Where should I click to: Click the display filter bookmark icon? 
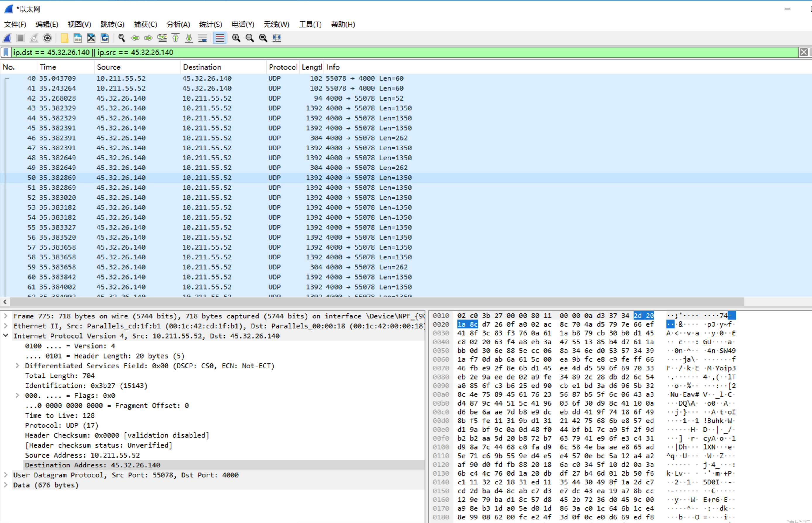coord(6,52)
